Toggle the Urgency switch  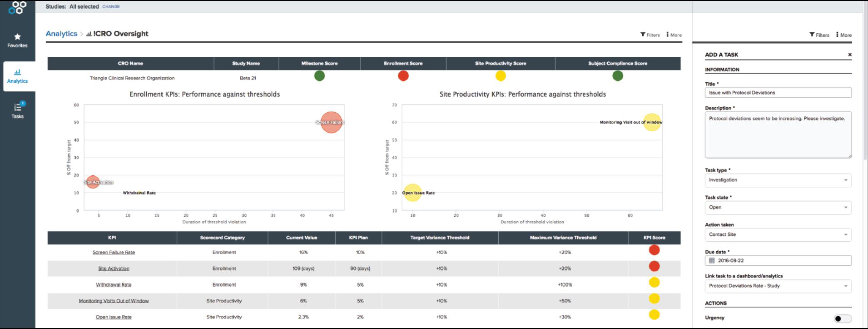(842, 319)
